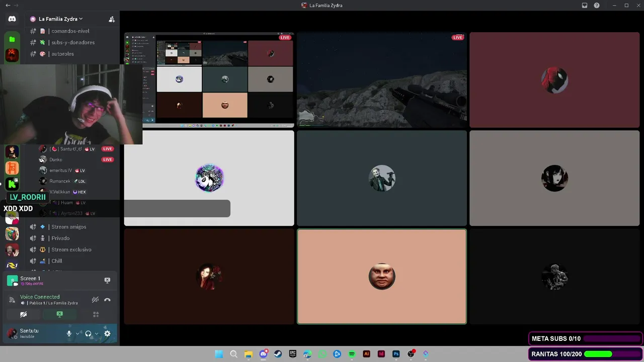The image size is (644, 362).
Task: Select Santu live member row
Action: point(77,149)
